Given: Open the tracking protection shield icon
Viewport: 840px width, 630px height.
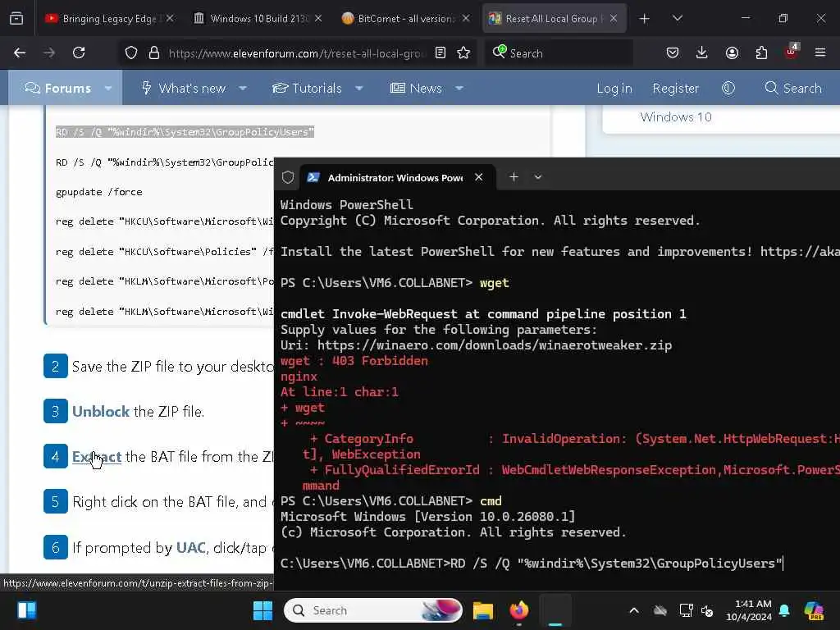Looking at the screenshot, I should [x=131, y=52].
